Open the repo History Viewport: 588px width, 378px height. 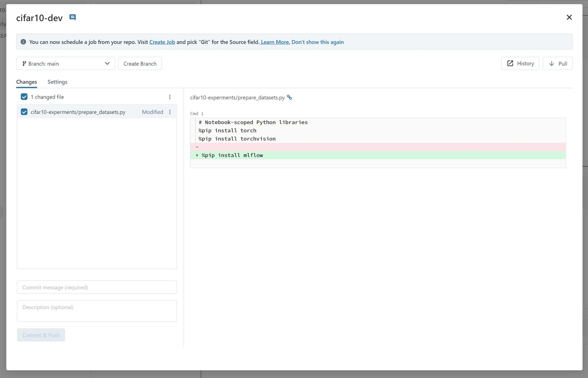coord(520,63)
